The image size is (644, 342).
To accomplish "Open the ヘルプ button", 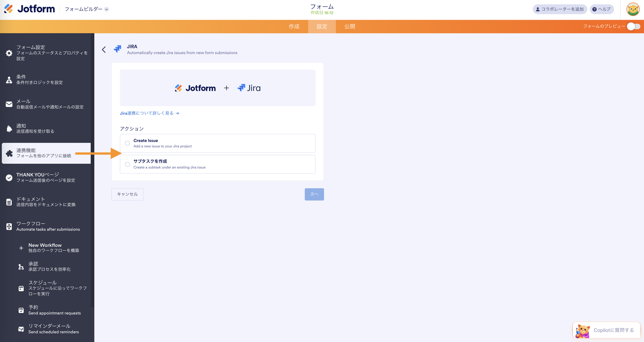I will pyautogui.click(x=602, y=9).
